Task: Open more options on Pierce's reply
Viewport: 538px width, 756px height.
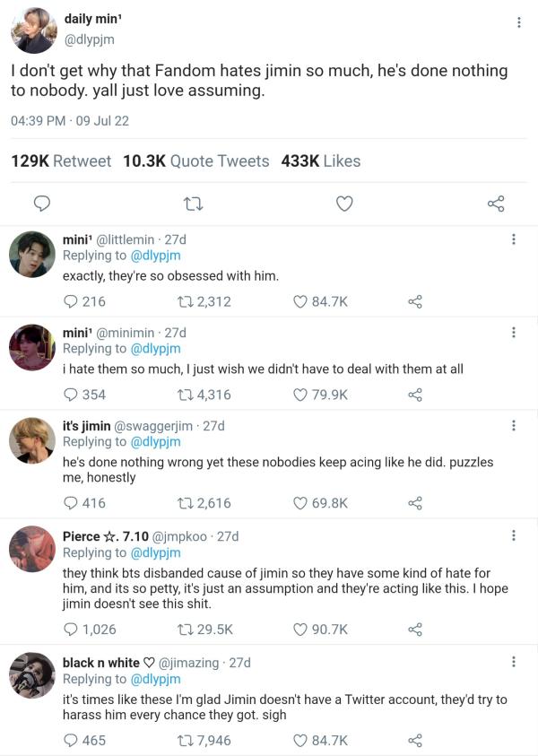Action: click(x=514, y=535)
